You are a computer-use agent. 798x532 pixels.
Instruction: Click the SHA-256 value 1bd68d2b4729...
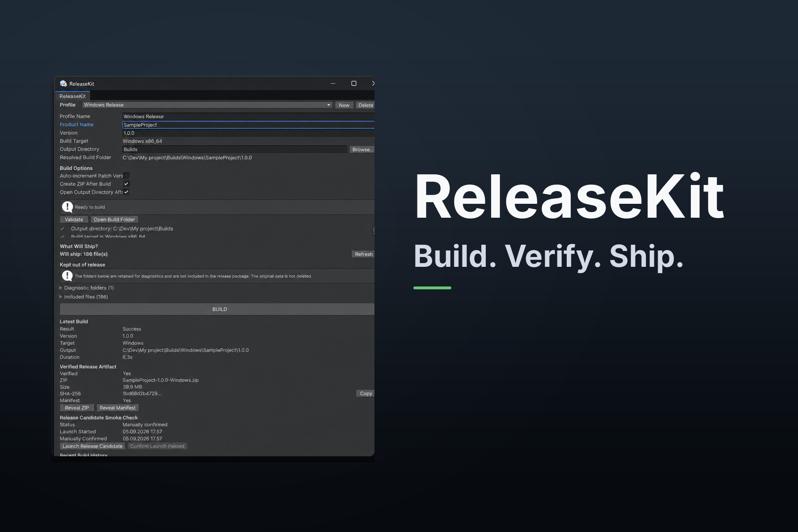142,394
